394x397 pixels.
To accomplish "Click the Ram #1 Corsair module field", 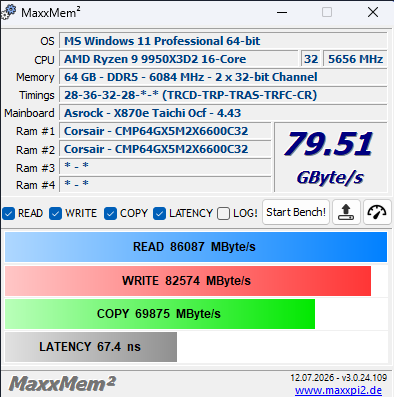I will [165, 131].
